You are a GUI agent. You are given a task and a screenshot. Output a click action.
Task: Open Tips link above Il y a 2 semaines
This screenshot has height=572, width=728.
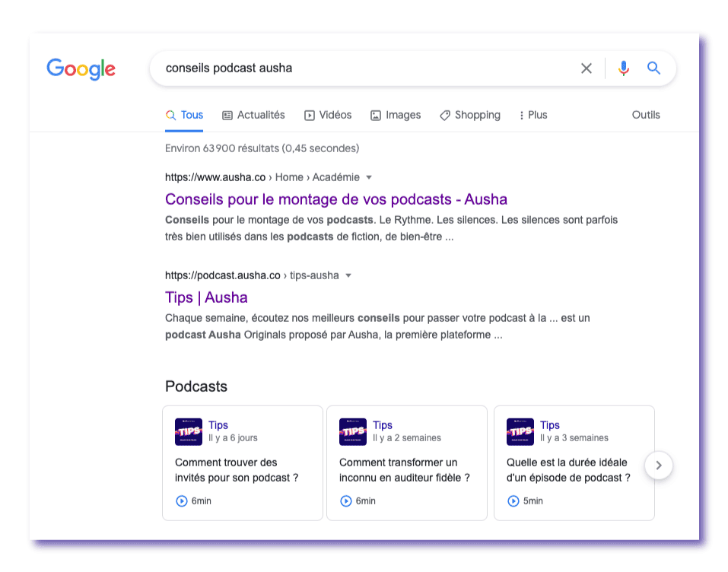pyautogui.click(x=383, y=425)
